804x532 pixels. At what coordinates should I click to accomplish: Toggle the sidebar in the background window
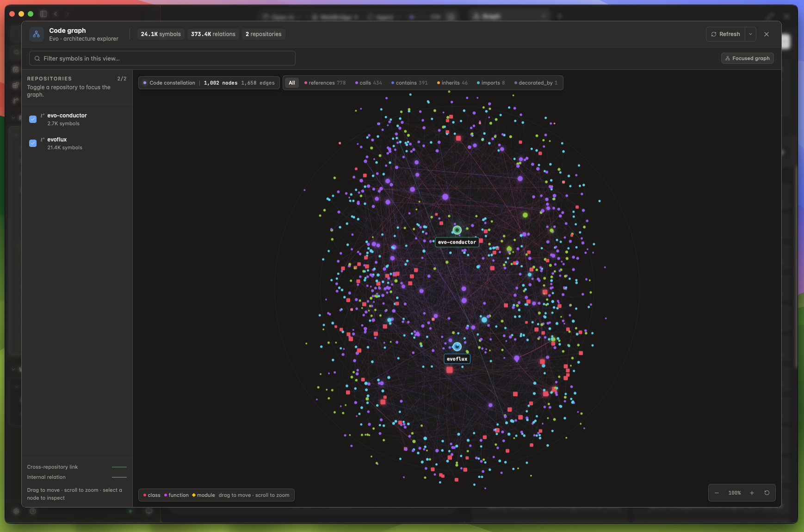(x=43, y=14)
